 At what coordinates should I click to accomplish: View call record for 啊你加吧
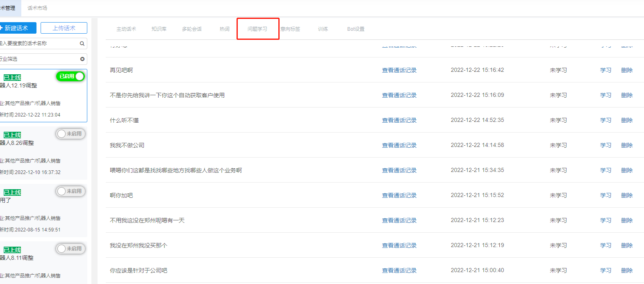coord(399,195)
